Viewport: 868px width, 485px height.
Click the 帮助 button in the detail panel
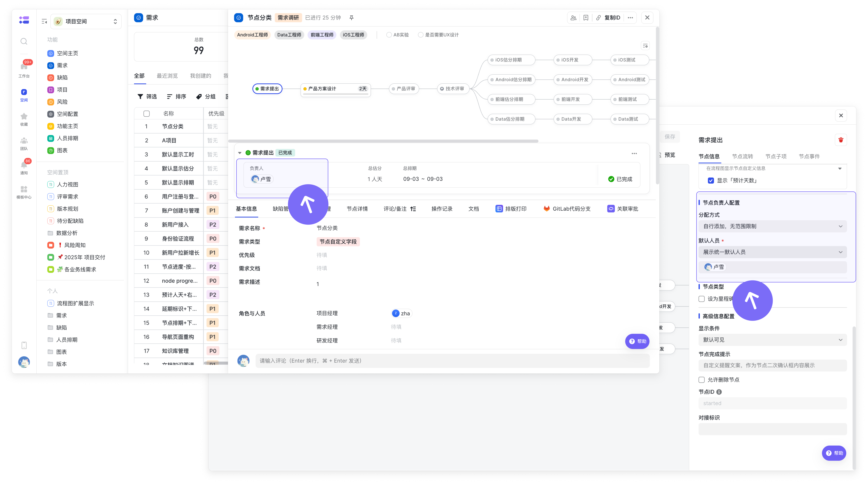[637, 341]
